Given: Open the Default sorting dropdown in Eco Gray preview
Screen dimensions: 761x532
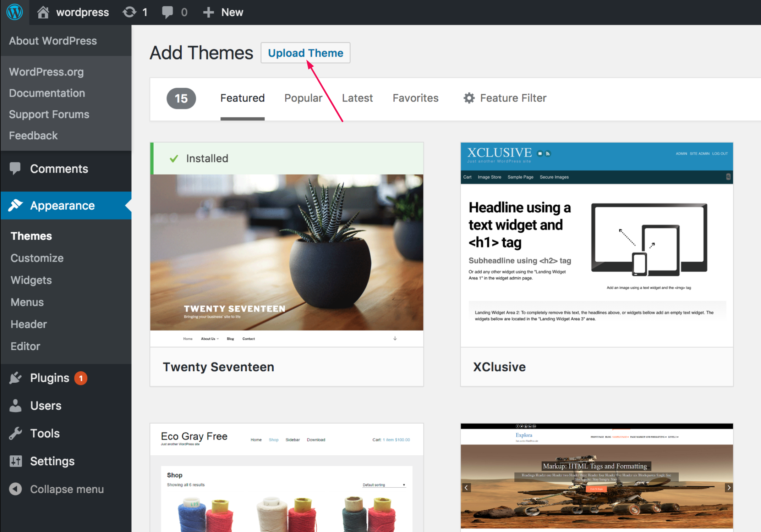Looking at the screenshot, I should [384, 485].
